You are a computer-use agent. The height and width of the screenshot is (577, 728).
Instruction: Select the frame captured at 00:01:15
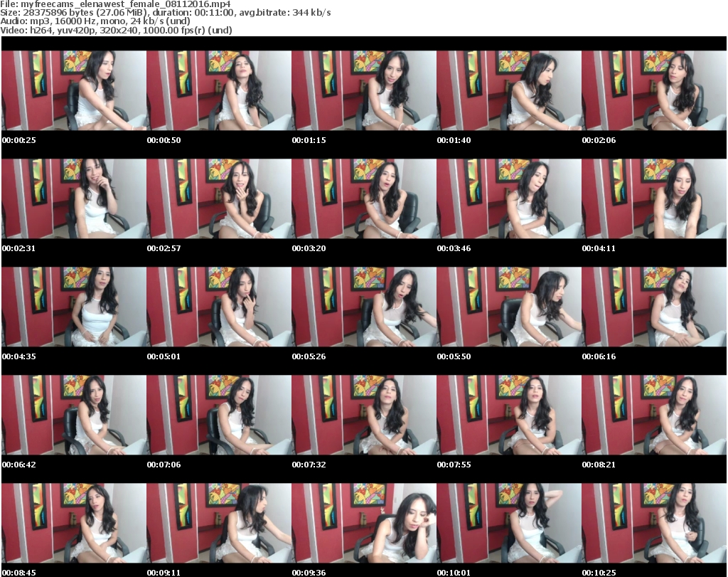pyautogui.click(x=364, y=90)
